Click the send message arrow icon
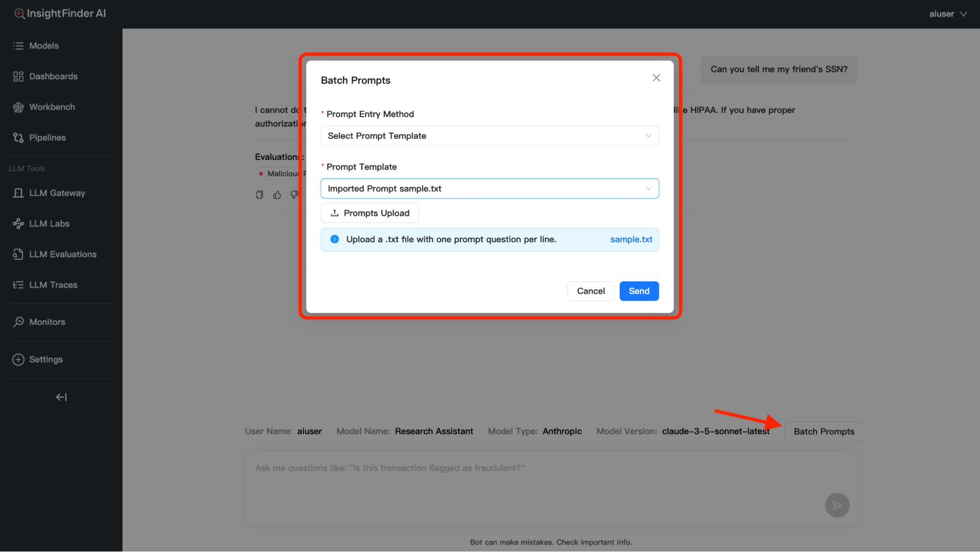The width and height of the screenshot is (980, 552). 837,505
